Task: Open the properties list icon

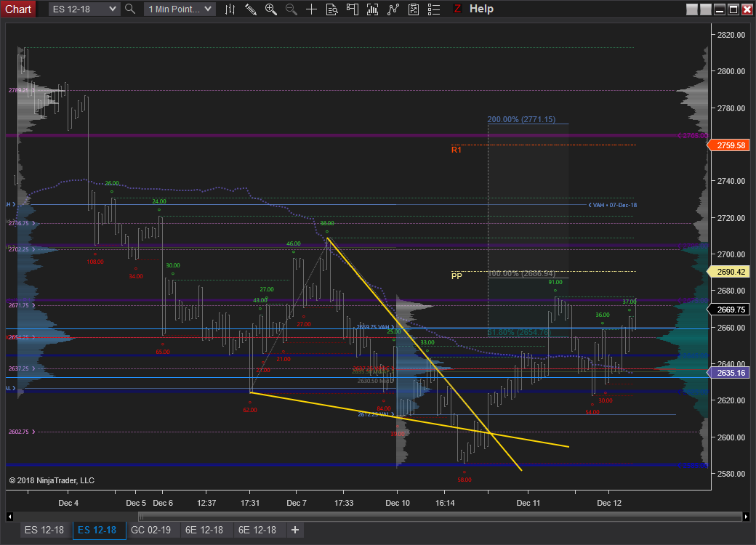Action: point(434,9)
